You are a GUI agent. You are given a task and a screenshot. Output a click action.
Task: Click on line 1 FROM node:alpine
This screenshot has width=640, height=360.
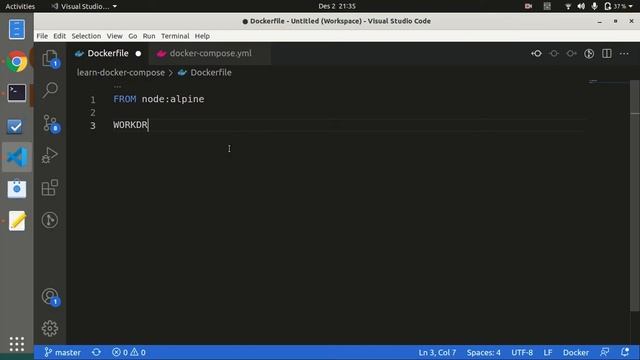tap(159, 99)
